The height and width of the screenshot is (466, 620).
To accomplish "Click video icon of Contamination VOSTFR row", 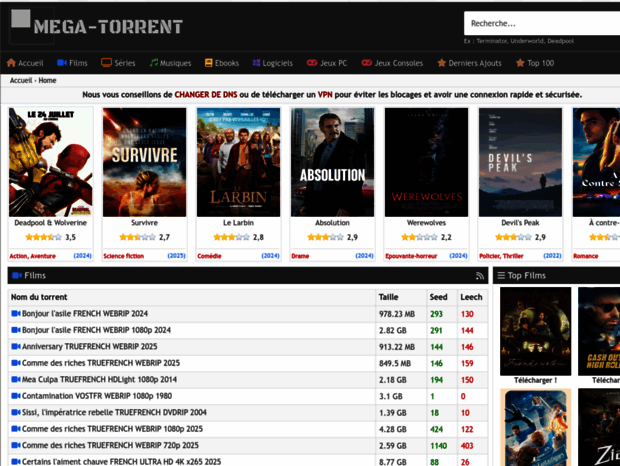I will point(16,396).
